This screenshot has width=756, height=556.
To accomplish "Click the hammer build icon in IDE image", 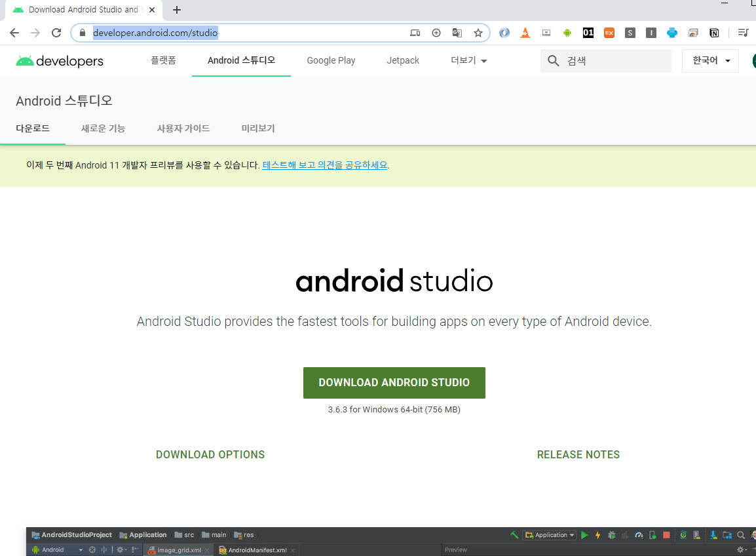I will tap(514, 535).
